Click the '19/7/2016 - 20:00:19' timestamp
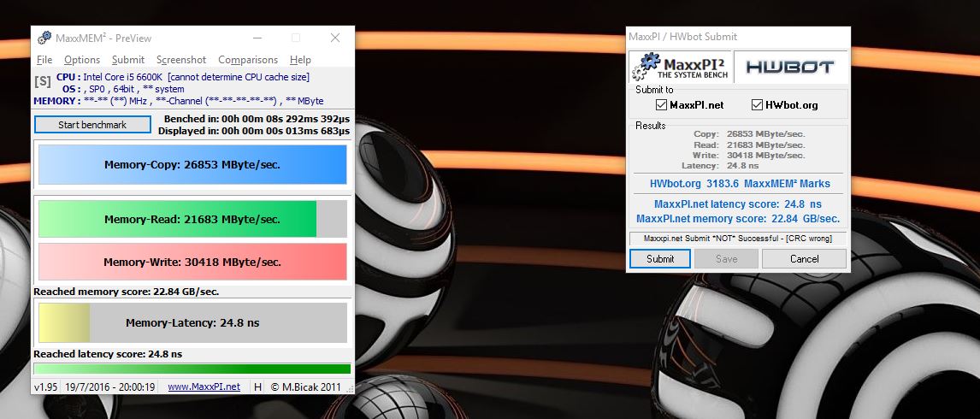This screenshot has width=980, height=419. tap(109, 387)
